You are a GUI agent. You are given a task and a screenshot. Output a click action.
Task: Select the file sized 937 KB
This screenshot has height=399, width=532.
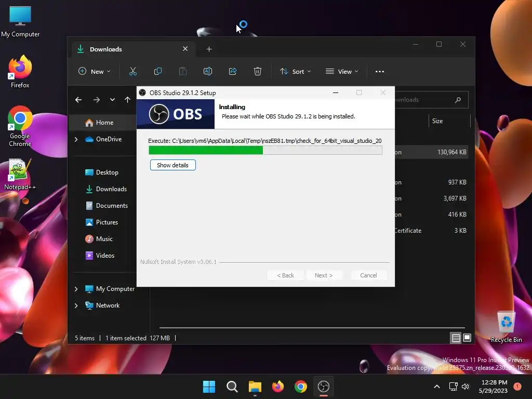[431, 182]
